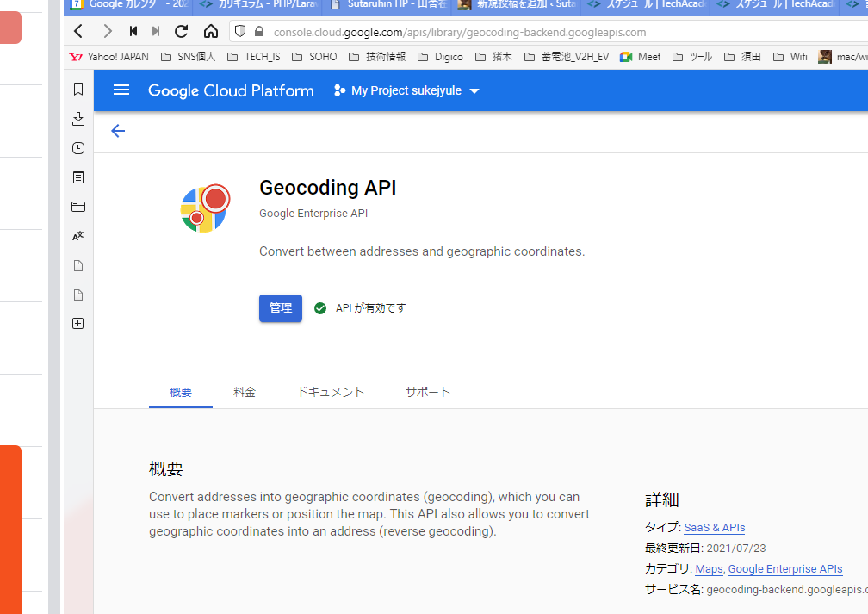The image size is (868, 614).
Task: Open the 猪木 bookmark folder
Action: 493,57
